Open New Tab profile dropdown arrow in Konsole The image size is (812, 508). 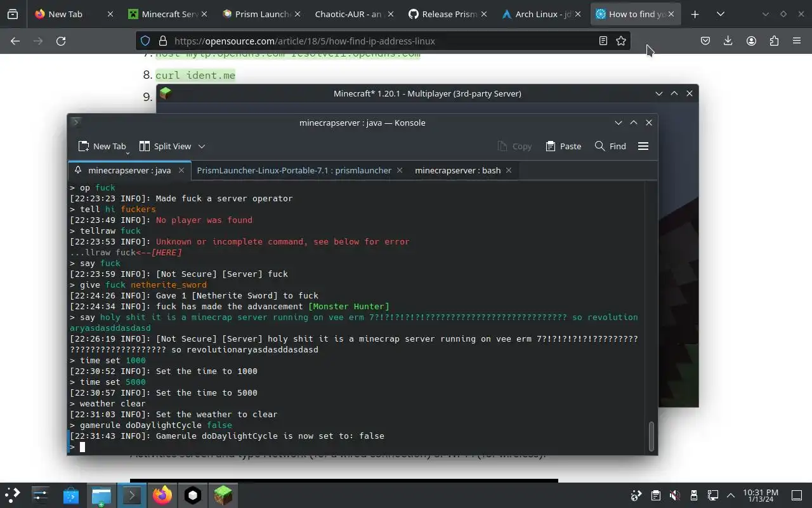tap(128, 152)
